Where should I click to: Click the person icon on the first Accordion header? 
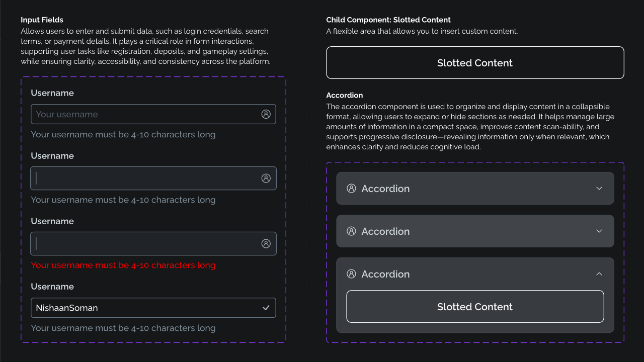pyautogui.click(x=351, y=188)
